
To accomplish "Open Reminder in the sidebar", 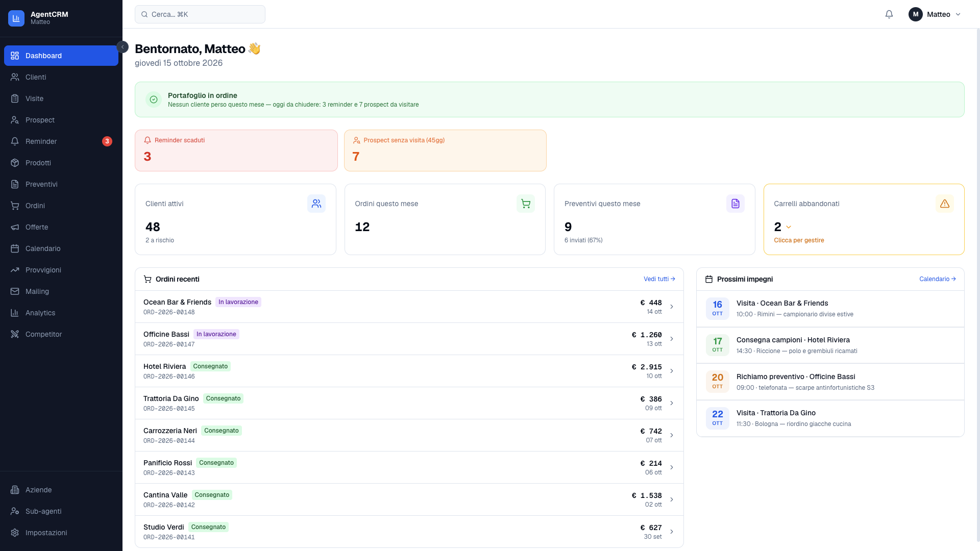I will (61, 141).
